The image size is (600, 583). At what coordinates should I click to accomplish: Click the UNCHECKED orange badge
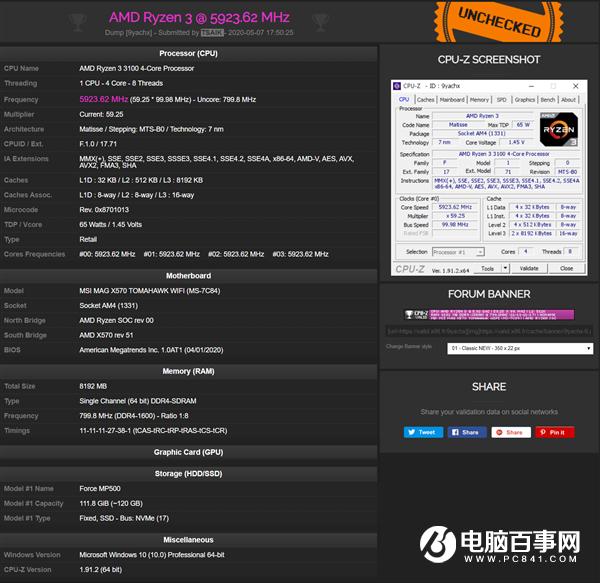[499, 22]
